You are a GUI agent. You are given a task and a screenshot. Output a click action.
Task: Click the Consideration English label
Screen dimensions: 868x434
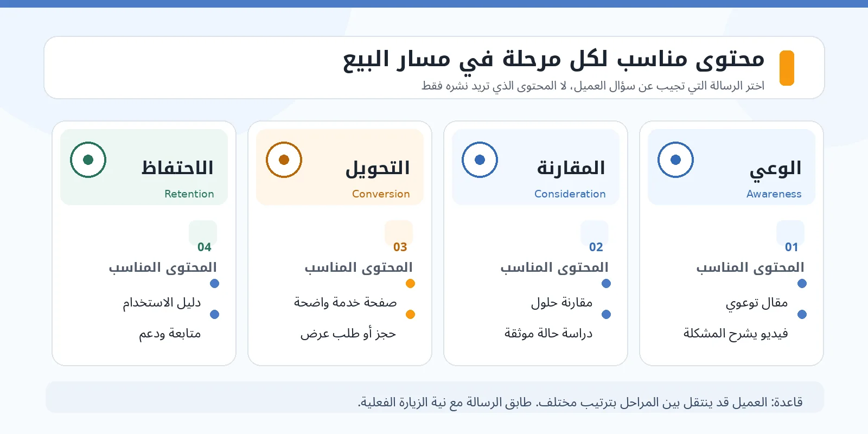pos(570,194)
